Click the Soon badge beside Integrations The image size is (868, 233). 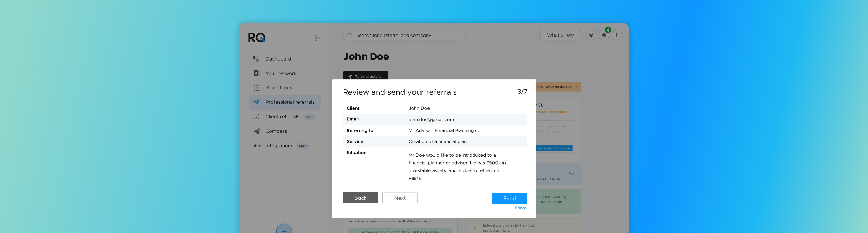(x=303, y=146)
